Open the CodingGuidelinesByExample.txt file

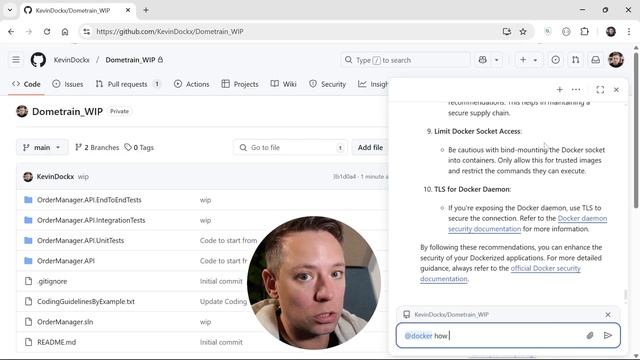click(86, 302)
